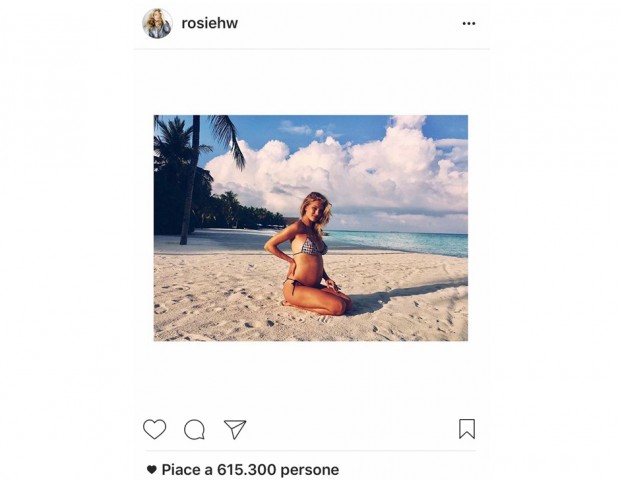Click the sandy foreground with footprints
Image resolution: width=620 pixels, height=481 pixels.
tap(221, 309)
